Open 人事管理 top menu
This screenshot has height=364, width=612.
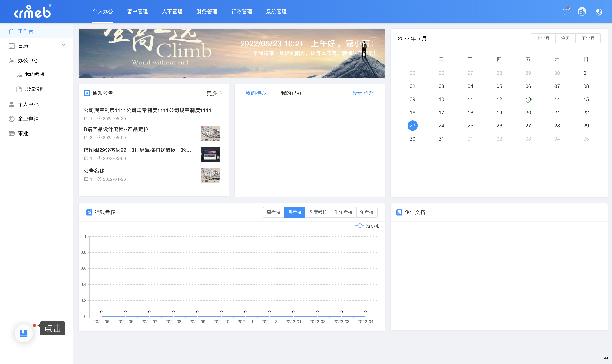tap(172, 12)
